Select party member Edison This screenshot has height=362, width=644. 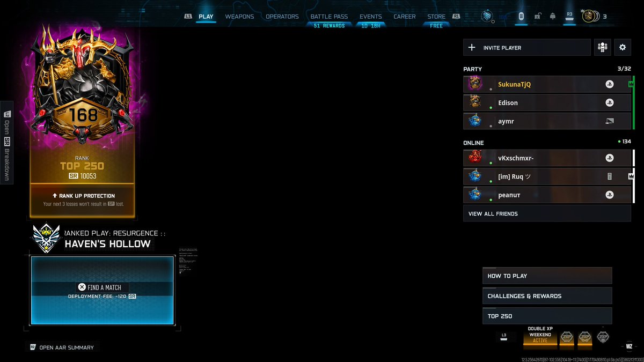547,102
